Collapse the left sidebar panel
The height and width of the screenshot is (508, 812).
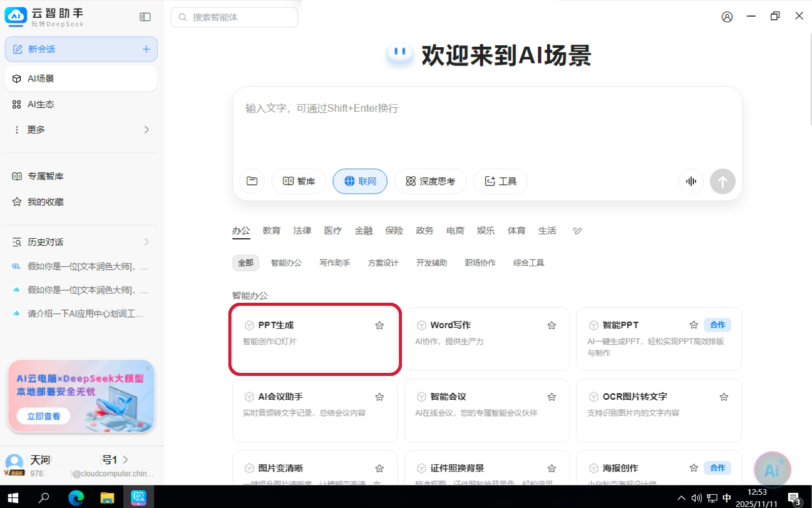coord(145,17)
